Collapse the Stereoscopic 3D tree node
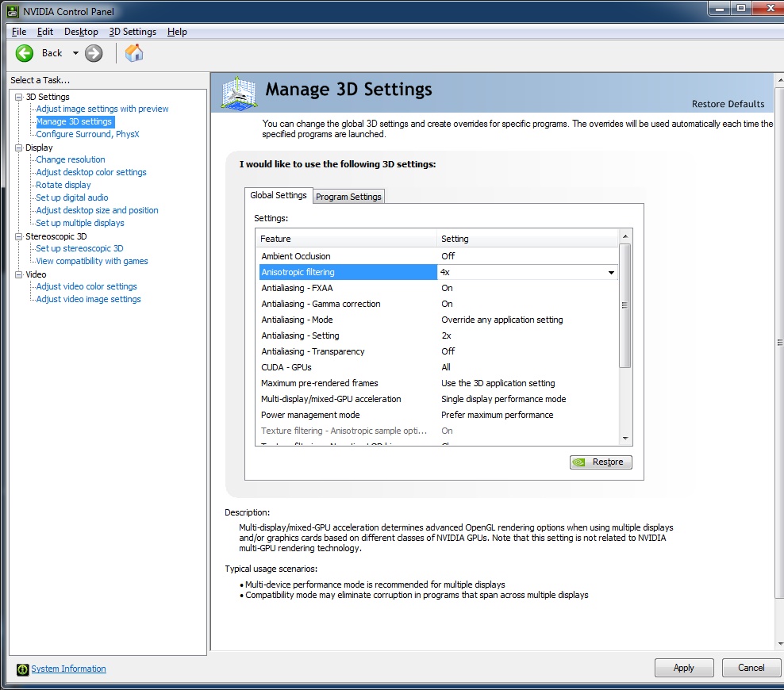The image size is (784, 690). [19, 236]
